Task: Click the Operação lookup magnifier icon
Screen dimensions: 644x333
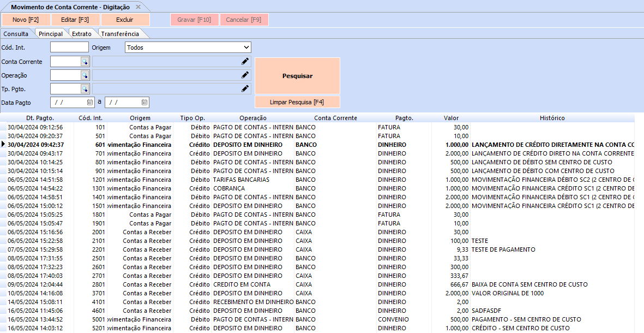Action: point(85,75)
